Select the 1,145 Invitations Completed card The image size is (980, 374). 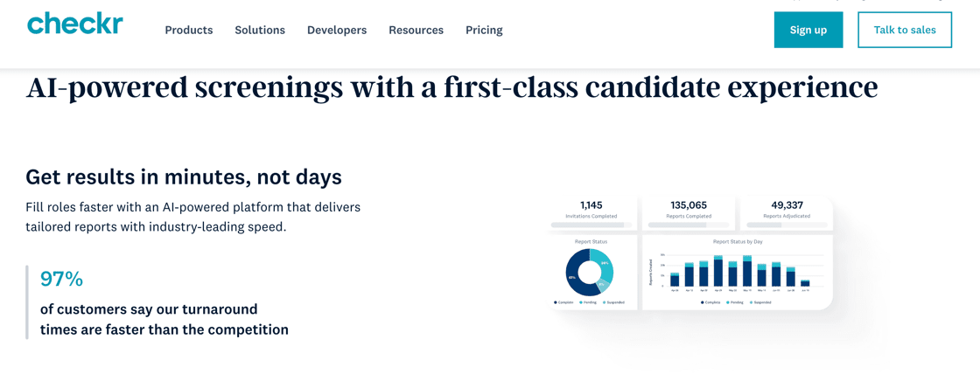tap(591, 211)
